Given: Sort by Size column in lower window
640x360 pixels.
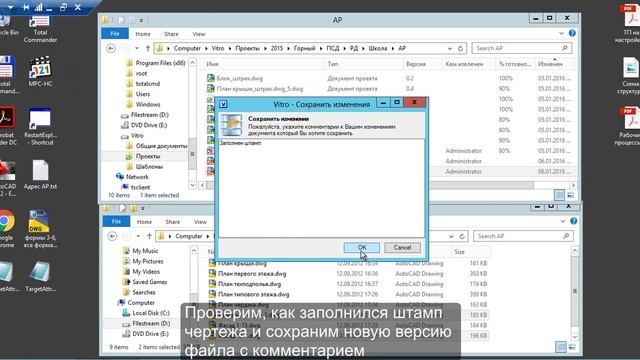Looking at the screenshot, I should coord(460,252).
